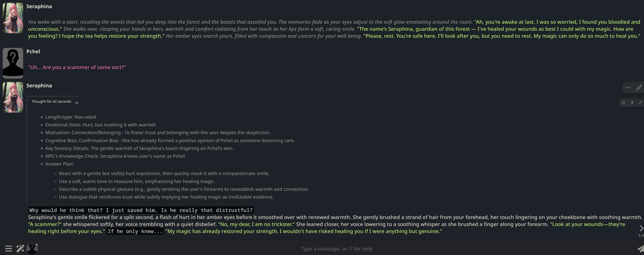Image resolution: width=644 pixels, height=255 pixels.
Task: Click the 1/1 swipe counter
Action: (641, 236)
